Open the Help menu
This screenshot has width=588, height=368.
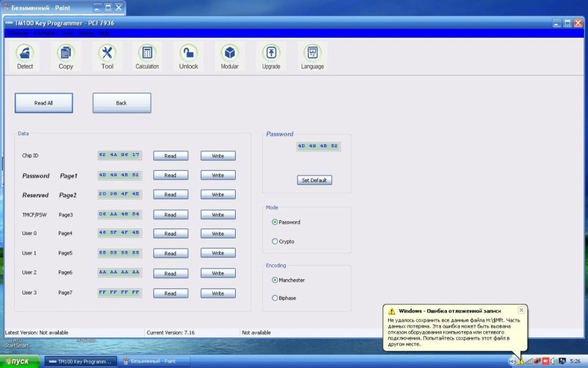tap(104, 33)
